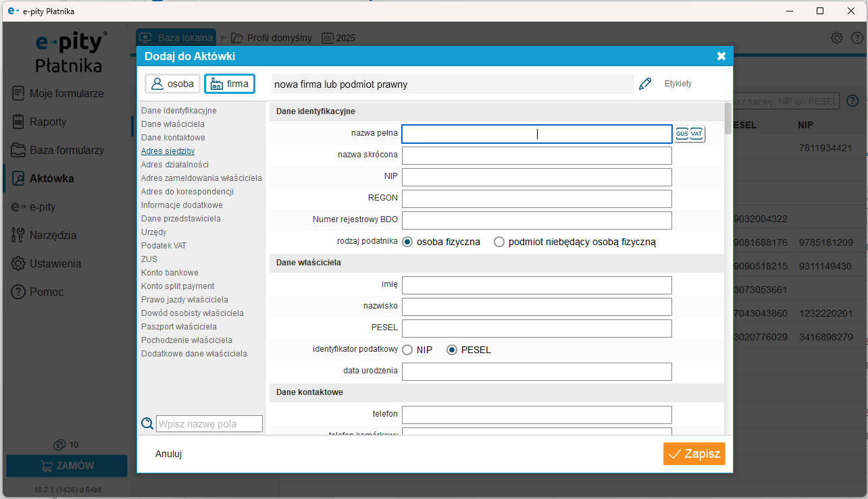
Task: Select the firma entry type button
Action: click(x=230, y=84)
